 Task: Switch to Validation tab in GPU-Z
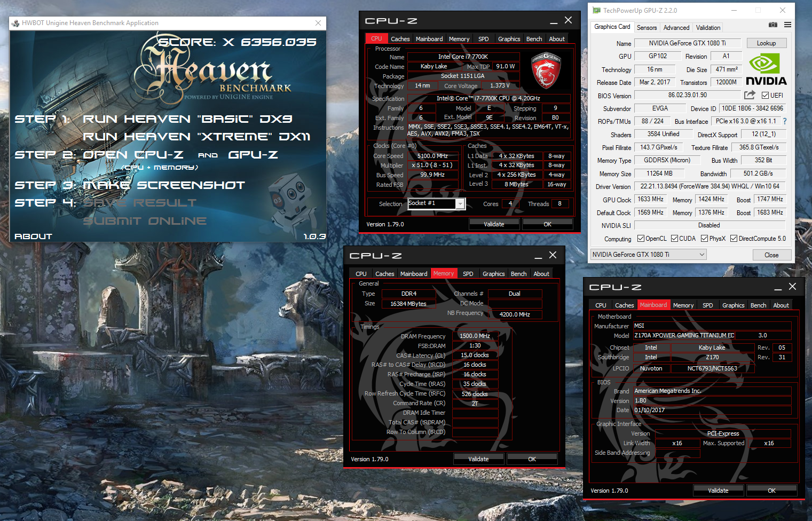708,28
